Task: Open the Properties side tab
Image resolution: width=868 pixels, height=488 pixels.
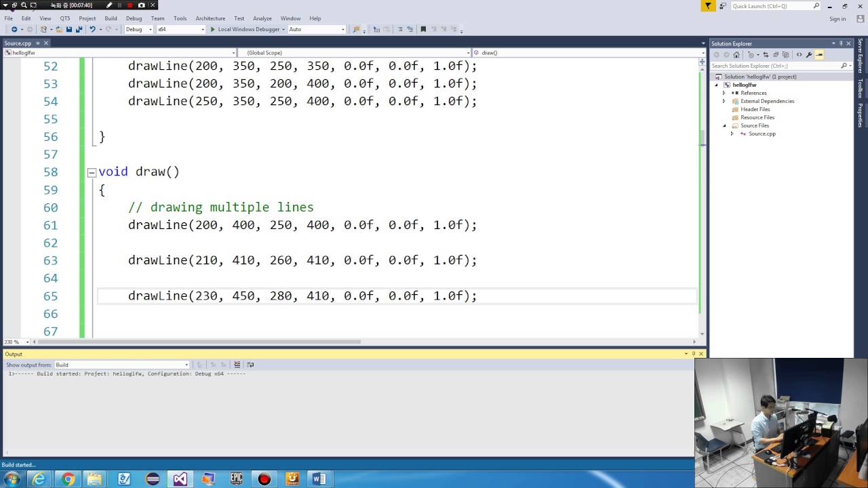Action: pyautogui.click(x=860, y=115)
